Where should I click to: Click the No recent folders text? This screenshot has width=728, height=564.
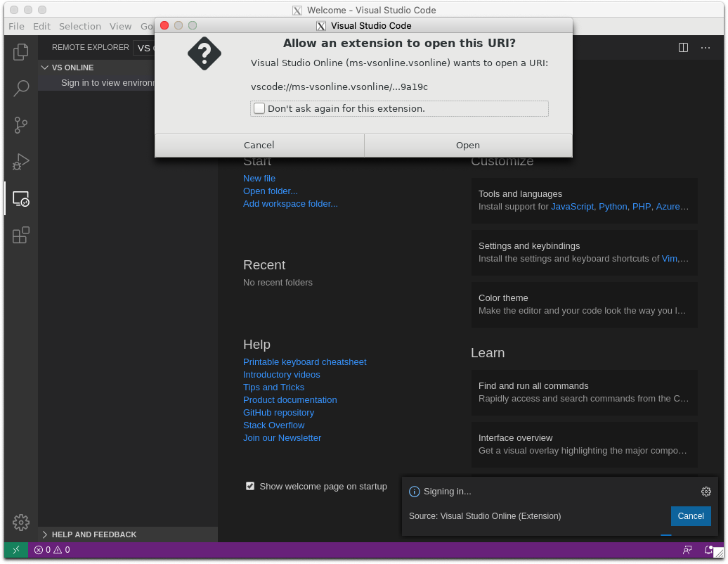point(278,283)
